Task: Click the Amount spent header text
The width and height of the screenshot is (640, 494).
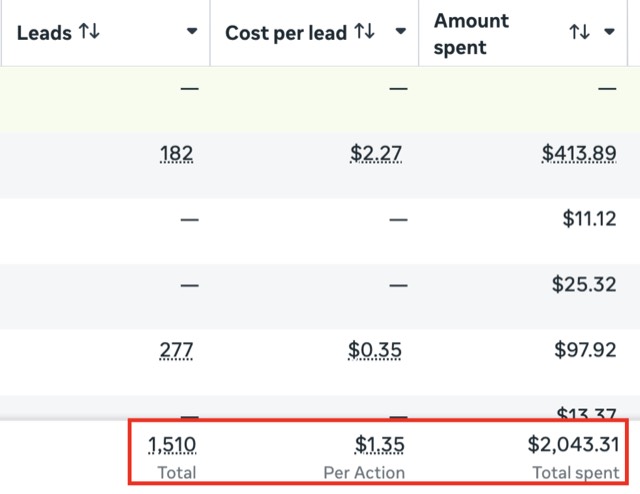Action: click(x=471, y=34)
